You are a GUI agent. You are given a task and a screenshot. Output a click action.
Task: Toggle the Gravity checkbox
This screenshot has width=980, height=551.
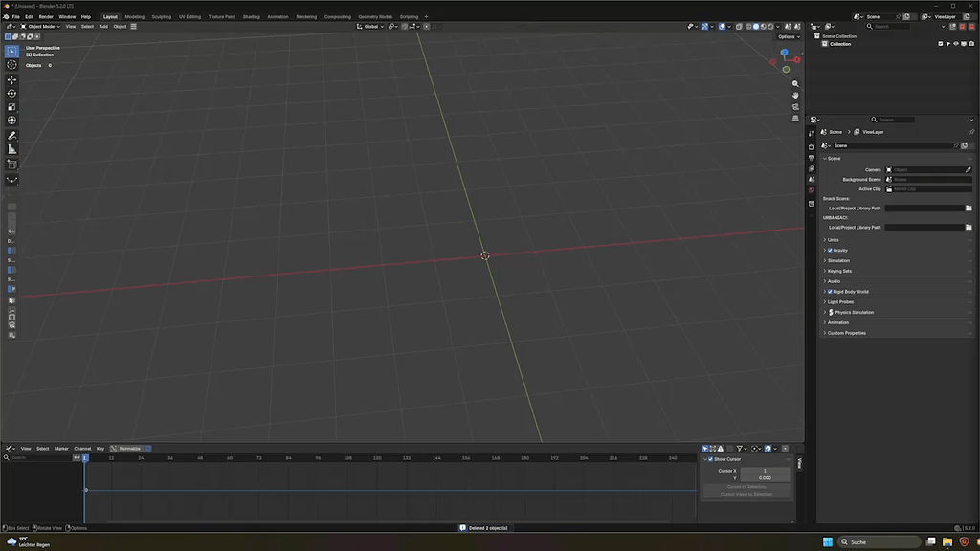(x=830, y=251)
